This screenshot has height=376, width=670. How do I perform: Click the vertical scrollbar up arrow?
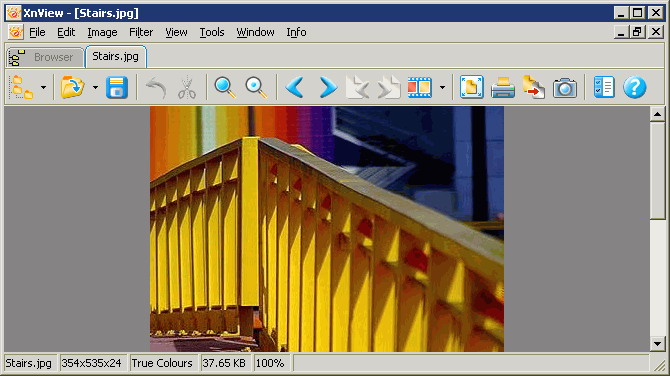tap(657, 114)
